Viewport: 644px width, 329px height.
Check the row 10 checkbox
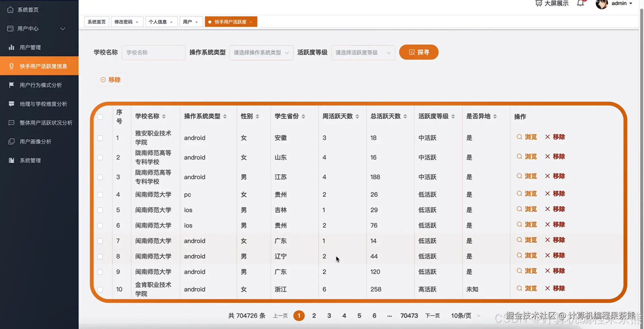pos(100,289)
